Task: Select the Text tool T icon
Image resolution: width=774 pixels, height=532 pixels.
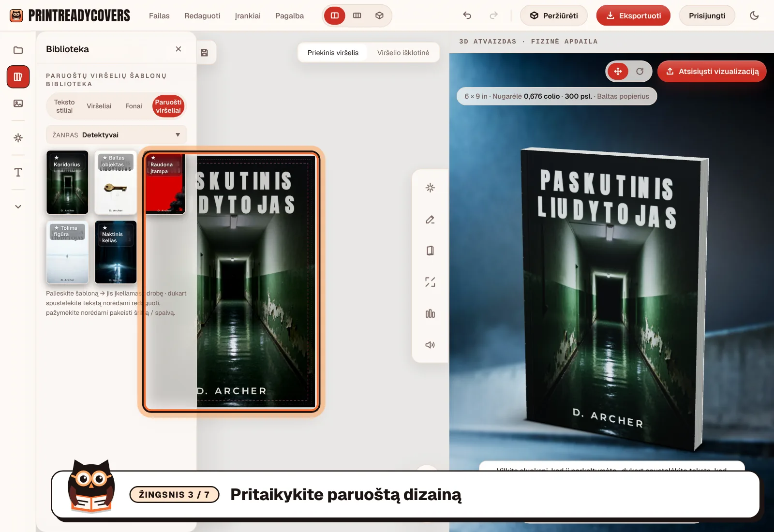Action: click(x=18, y=173)
